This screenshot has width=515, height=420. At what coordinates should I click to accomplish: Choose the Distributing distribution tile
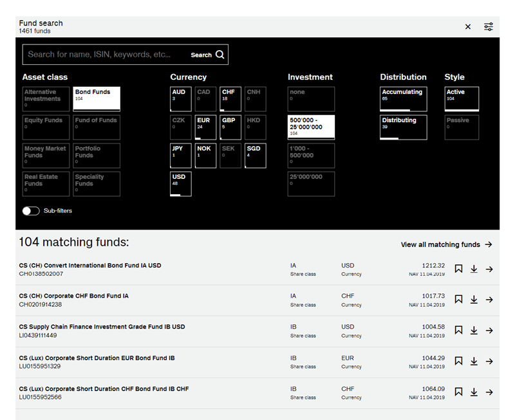point(403,127)
